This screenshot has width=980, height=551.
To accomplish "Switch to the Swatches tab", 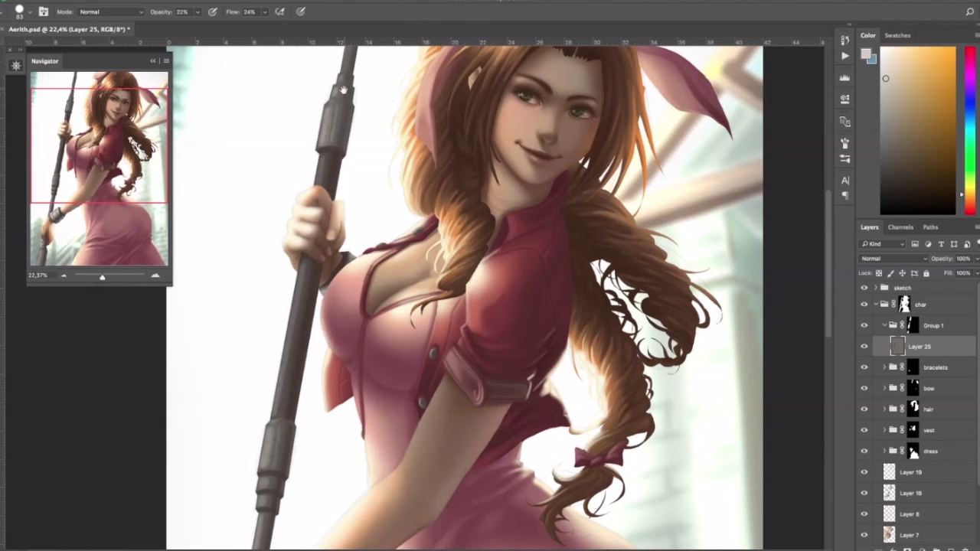I will tap(897, 35).
